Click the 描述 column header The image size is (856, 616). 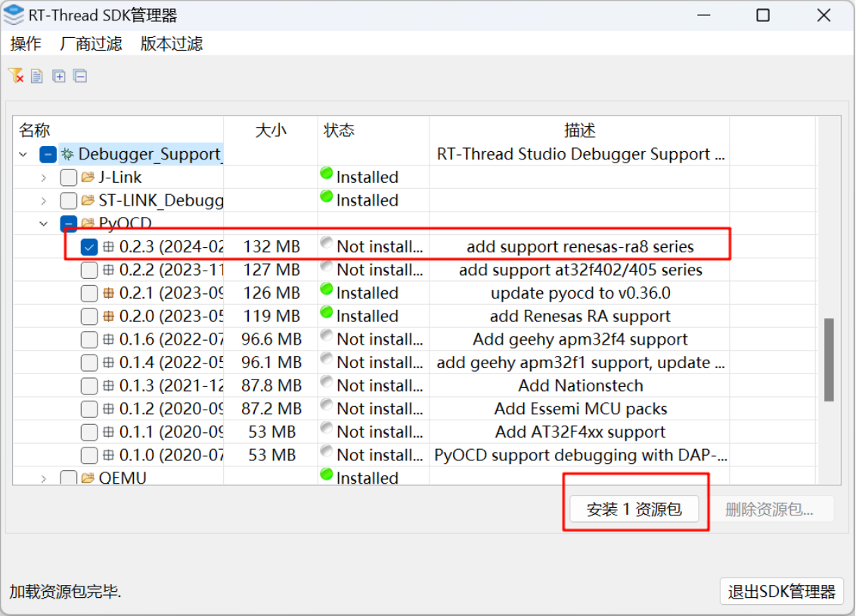tap(580, 130)
